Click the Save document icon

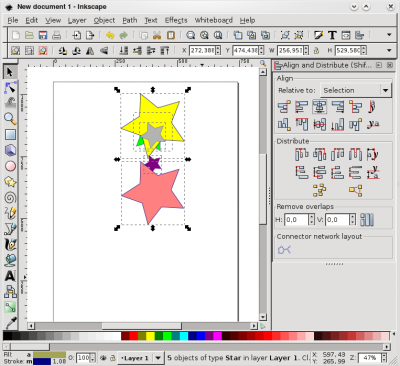coord(43,35)
